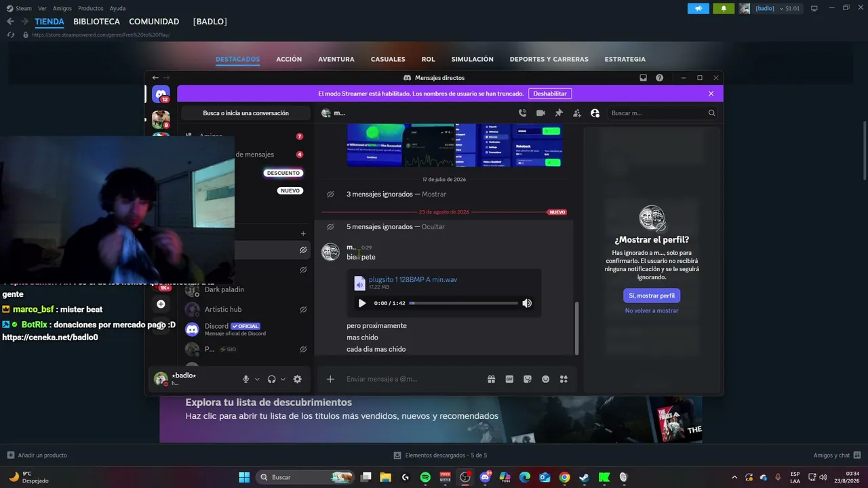Expand headphone output options chevron
This screenshot has height=488, width=868.
(x=283, y=380)
